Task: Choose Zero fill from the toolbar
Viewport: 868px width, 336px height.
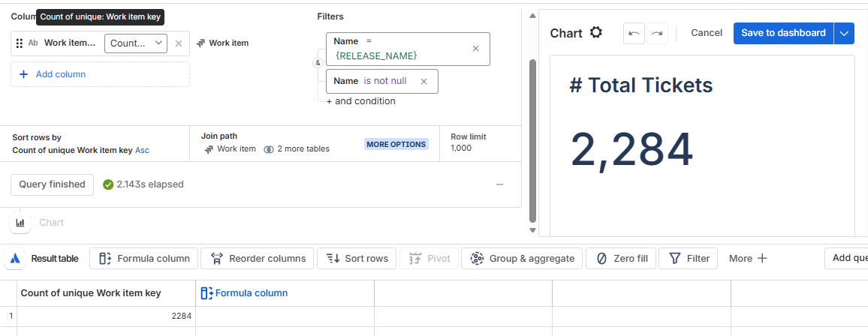Action: pos(621,258)
